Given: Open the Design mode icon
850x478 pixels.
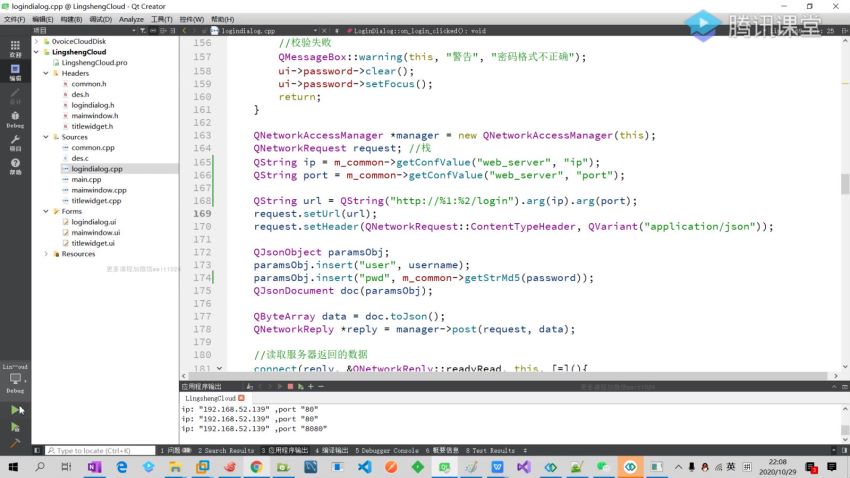Looking at the screenshot, I should [x=15, y=95].
